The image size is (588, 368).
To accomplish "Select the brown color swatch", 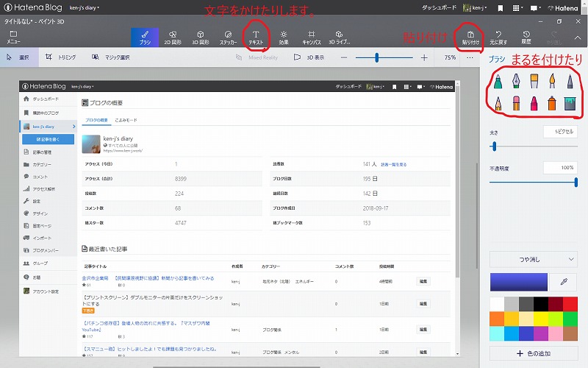I will click(570, 333).
